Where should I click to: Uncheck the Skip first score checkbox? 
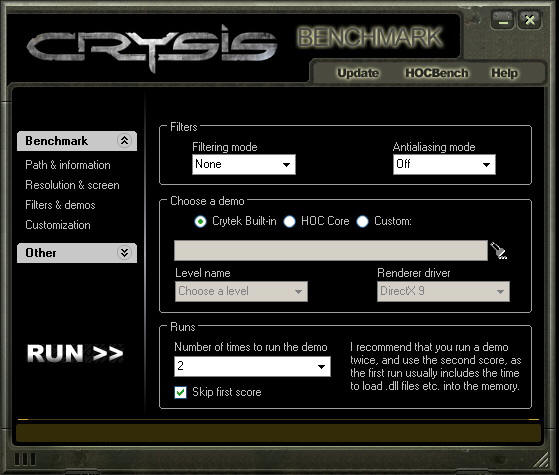[x=180, y=392]
